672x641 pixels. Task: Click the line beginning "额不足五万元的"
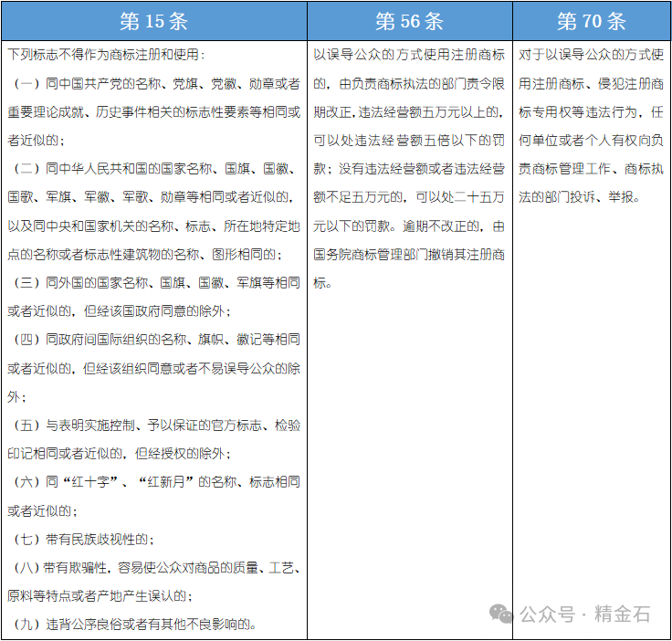[409, 197]
